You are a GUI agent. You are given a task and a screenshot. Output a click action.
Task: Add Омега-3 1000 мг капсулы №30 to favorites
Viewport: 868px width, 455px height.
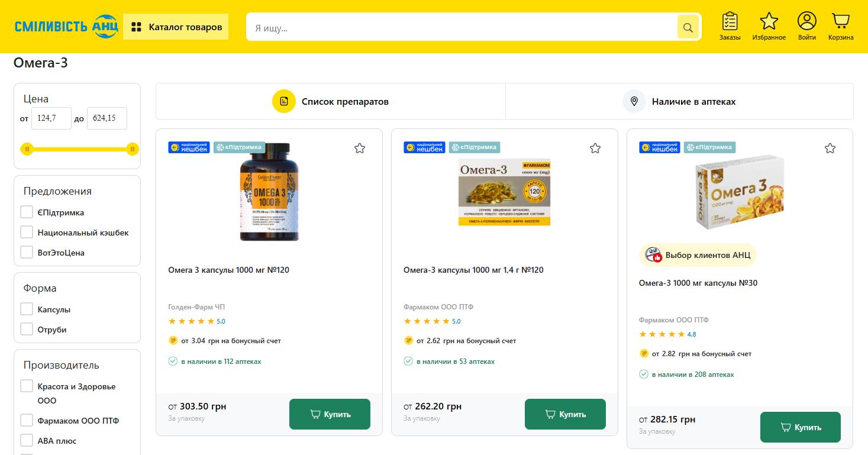tap(830, 148)
